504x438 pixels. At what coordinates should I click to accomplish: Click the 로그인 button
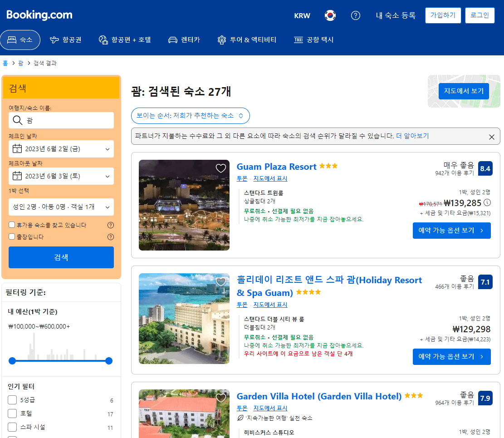click(x=480, y=15)
